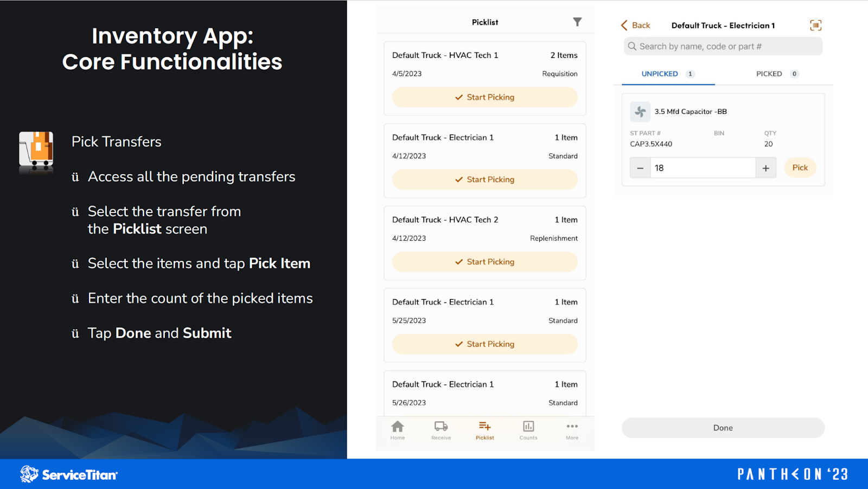Start Picking for Default Truck HVAC Tech 1

click(x=485, y=97)
